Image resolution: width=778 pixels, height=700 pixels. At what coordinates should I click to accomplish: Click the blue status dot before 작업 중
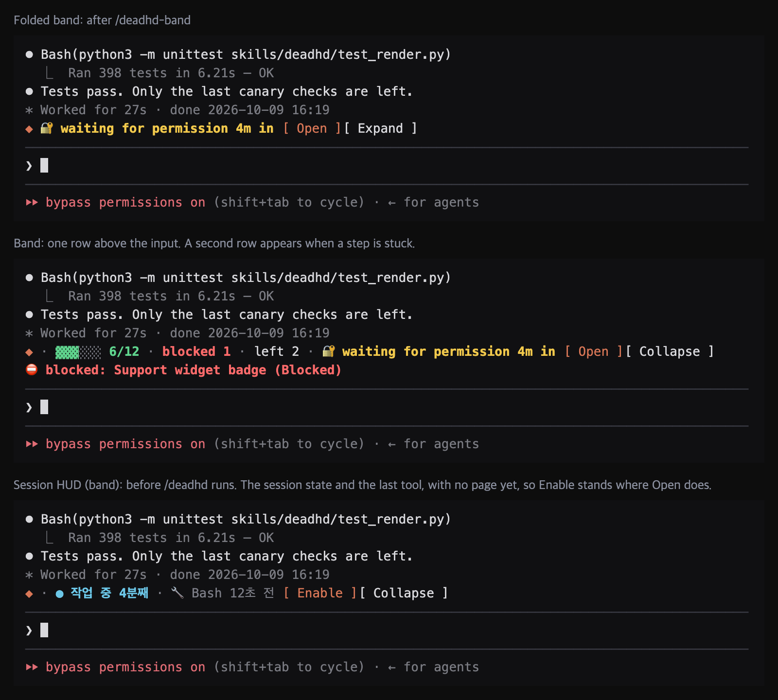point(59,594)
